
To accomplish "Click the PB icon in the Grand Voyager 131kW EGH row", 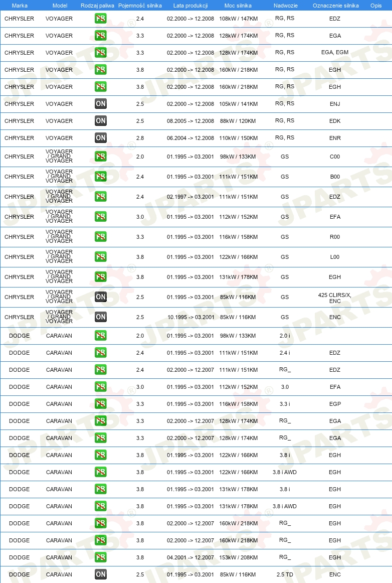I will (101, 277).
